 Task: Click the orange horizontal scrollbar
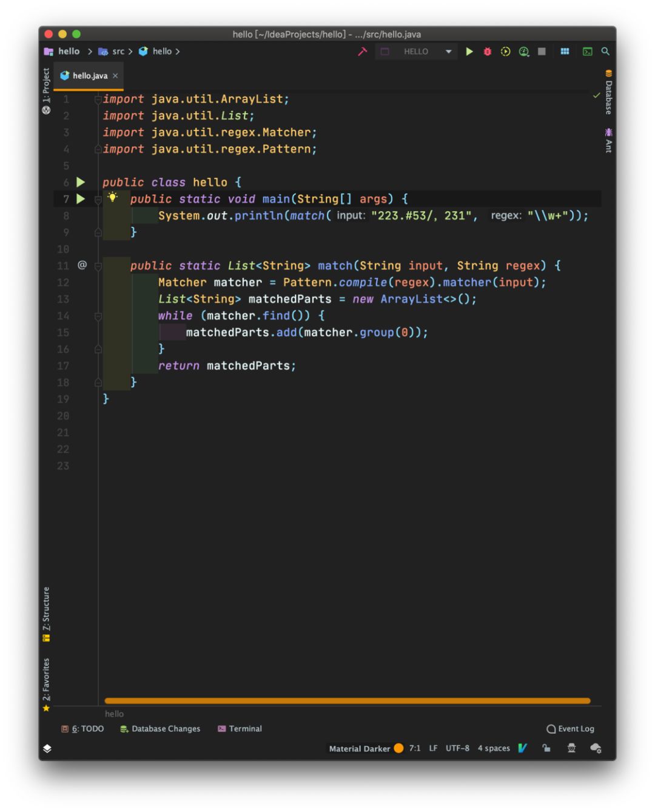coord(347,701)
